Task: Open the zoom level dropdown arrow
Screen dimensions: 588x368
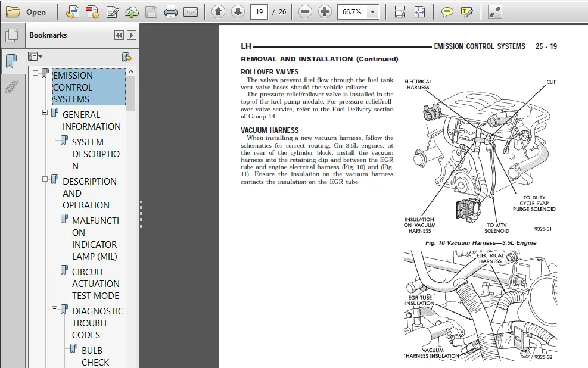Action: tap(372, 12)
